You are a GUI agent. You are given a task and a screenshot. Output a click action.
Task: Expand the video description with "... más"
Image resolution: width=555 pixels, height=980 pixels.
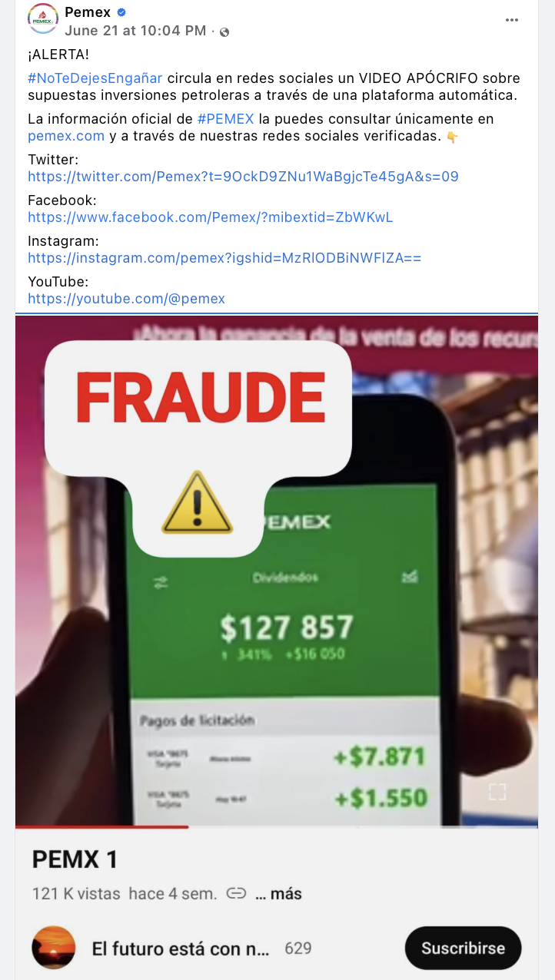click(x=278, y=893)
